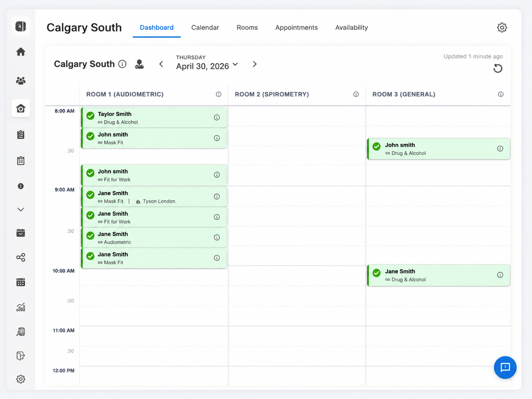Open the calendar check sidebar icon
This screenshot has height=399, width=532.
pos(21,233)
